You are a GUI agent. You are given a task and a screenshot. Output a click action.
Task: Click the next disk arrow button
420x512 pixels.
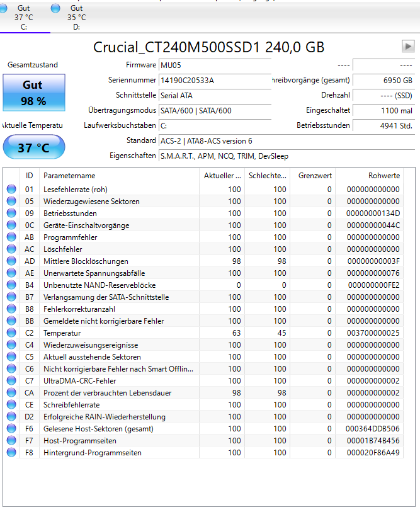(408, 47)
